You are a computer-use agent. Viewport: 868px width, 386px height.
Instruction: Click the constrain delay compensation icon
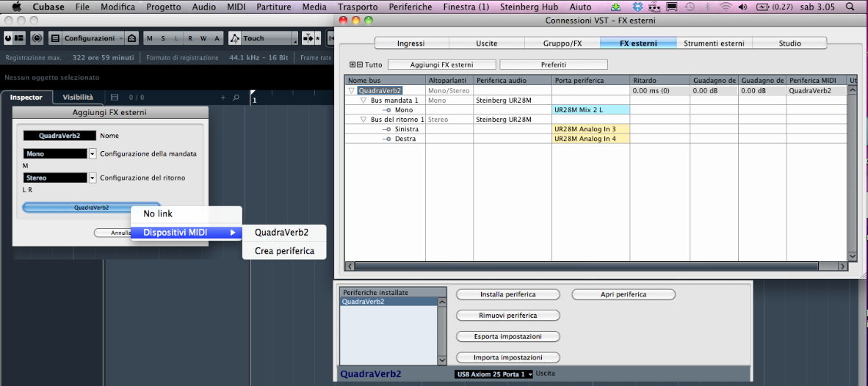[x=37, y=38]
